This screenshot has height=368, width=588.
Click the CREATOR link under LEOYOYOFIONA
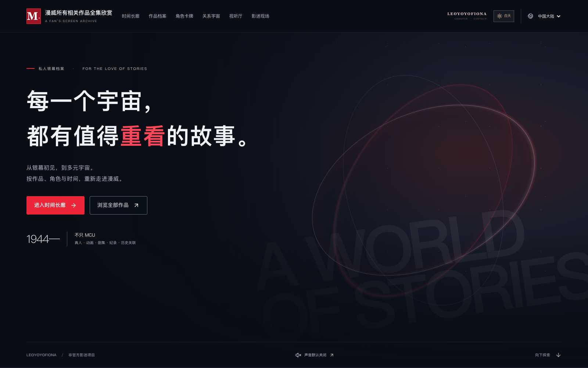coord(461,19)
